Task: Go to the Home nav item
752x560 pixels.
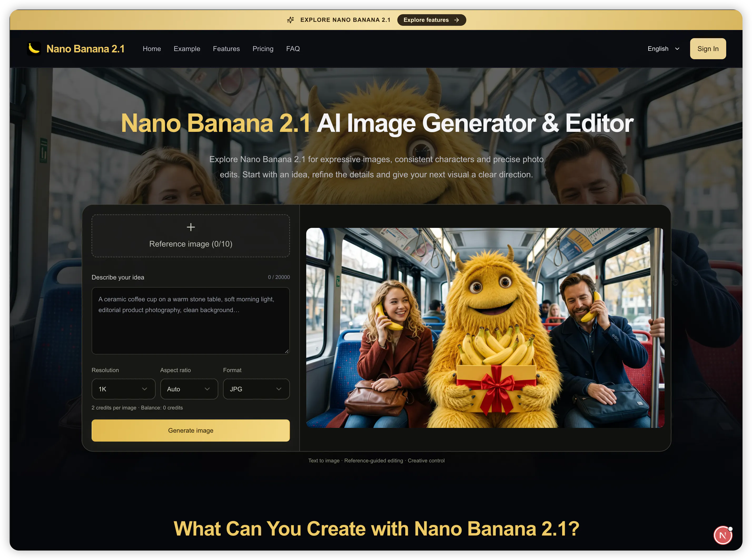Action: click(x=152, y=49)
